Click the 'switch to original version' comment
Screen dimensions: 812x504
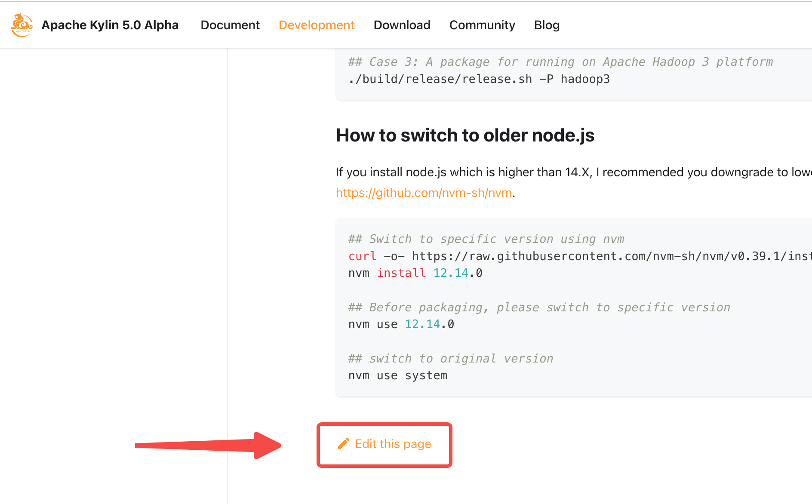click(450, 359)
